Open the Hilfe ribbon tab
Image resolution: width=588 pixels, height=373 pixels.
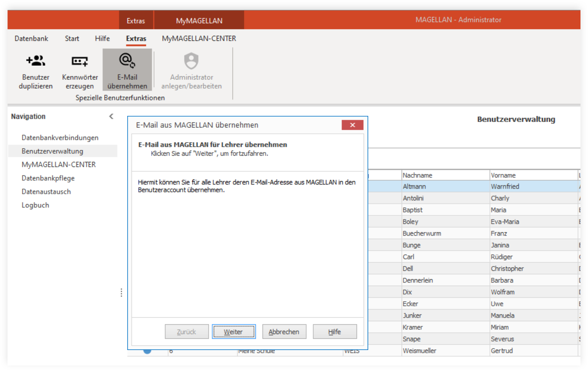102,38
